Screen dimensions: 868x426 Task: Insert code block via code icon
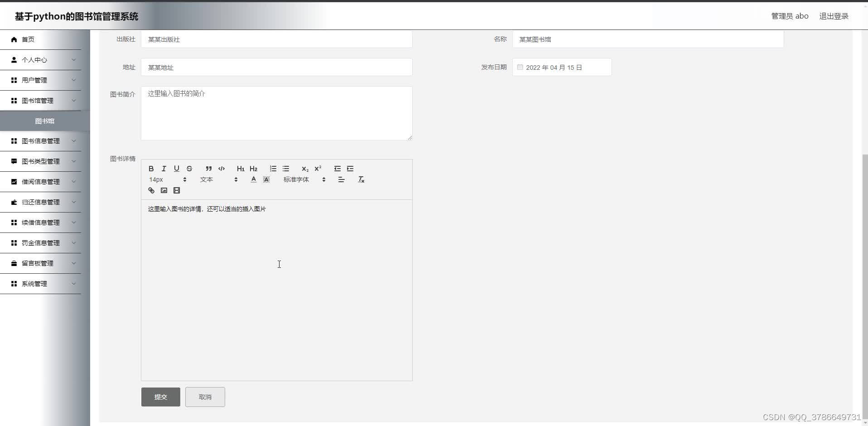[222, 169]
